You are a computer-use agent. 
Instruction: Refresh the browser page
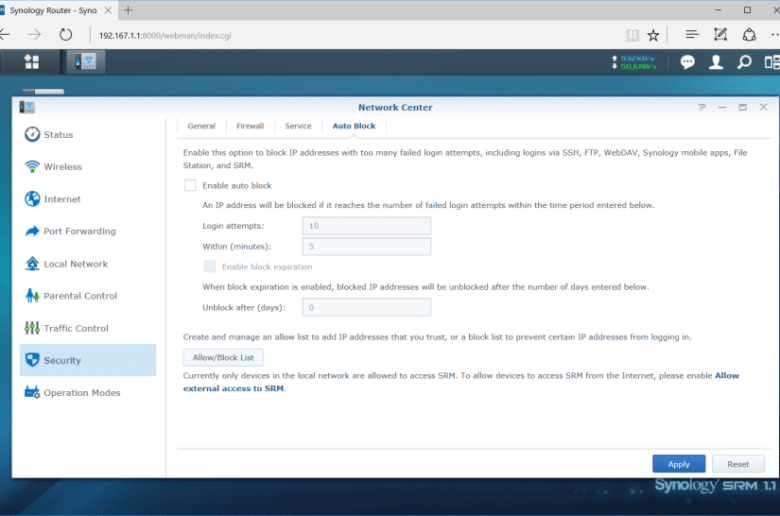(x=66, y=35)
